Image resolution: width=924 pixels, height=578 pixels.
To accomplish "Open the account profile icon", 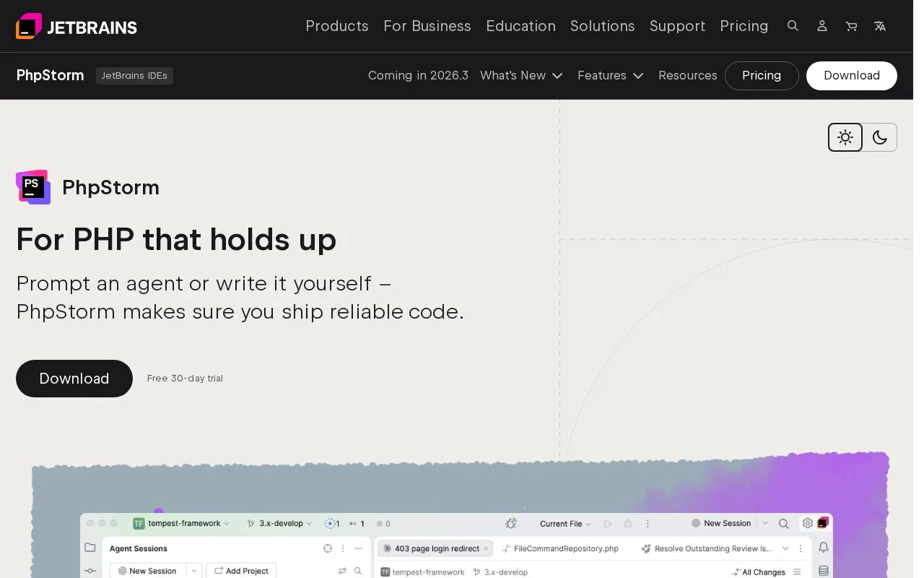I will click(x=822, y=26).
